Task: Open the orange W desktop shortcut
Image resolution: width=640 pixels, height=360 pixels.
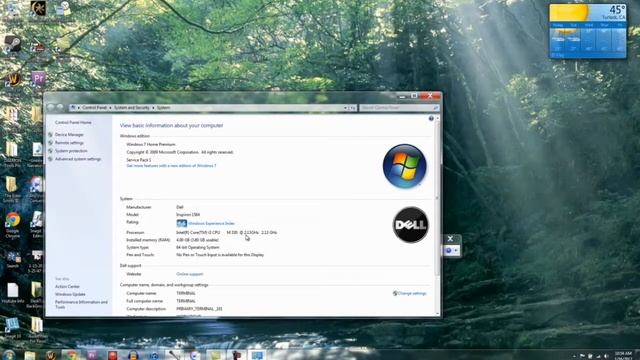Action: point(12,79)
